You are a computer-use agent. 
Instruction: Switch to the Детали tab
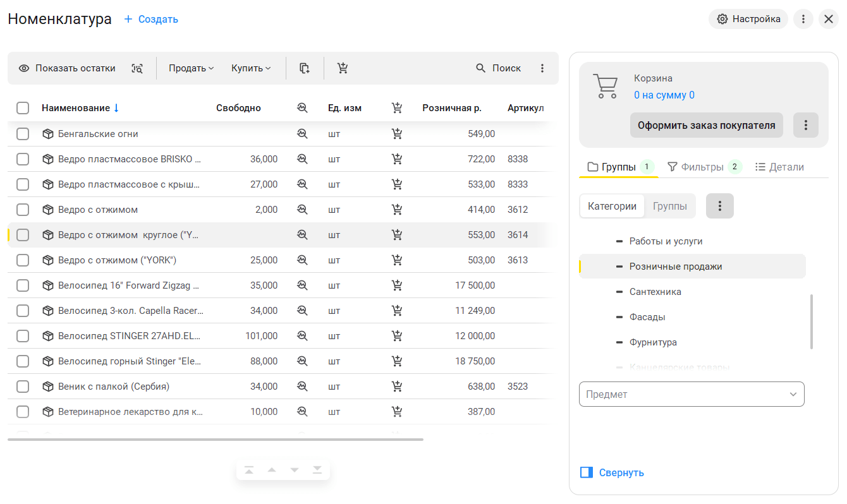[779, 167]
